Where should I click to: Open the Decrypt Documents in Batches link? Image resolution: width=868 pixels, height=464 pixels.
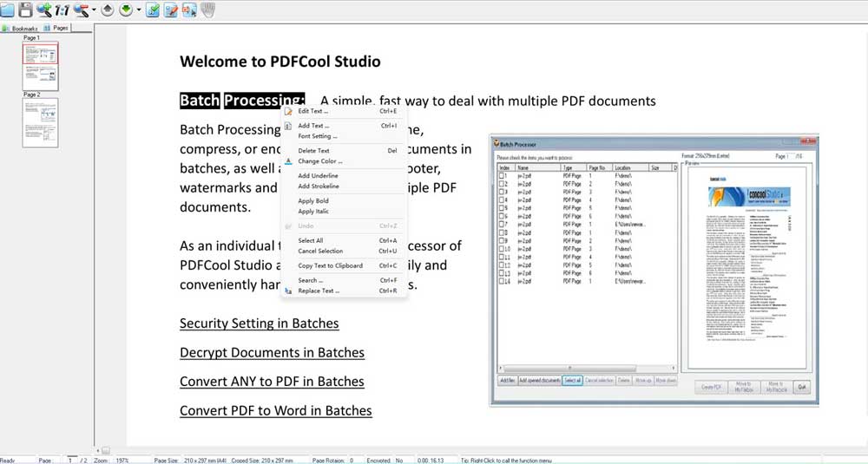272,352
